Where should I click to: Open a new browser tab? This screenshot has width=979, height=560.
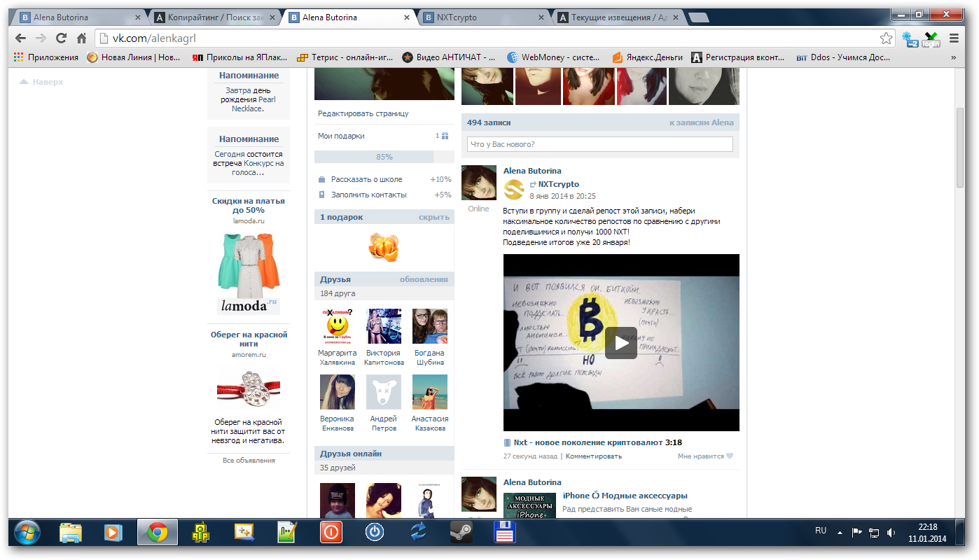697,17
